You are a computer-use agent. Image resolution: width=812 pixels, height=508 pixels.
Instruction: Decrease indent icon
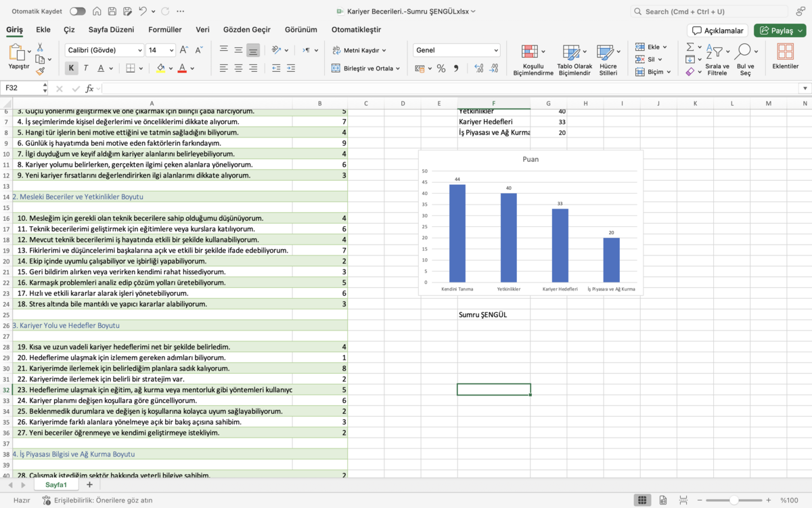coord(276,68)
